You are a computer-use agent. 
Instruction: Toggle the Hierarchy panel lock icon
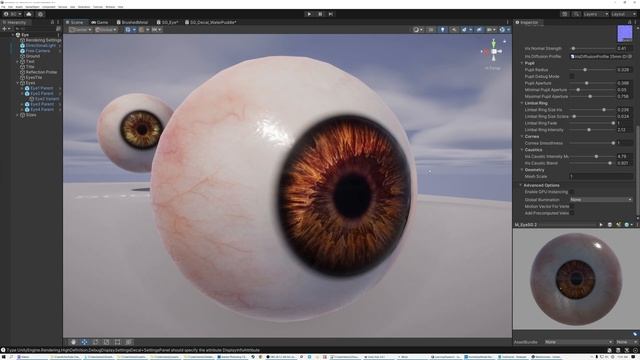(52, 22)
